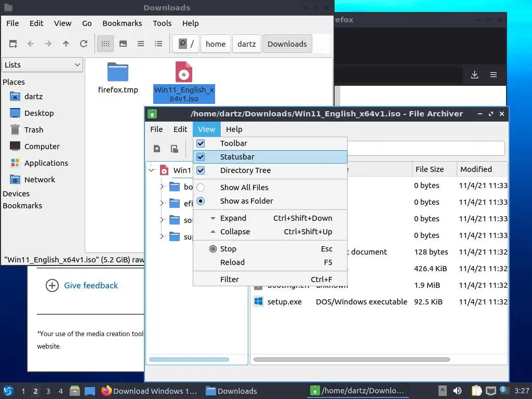Screen dimensions: 532x399
Task: Open Network in Places sidebar
Action: coord(32,180)
